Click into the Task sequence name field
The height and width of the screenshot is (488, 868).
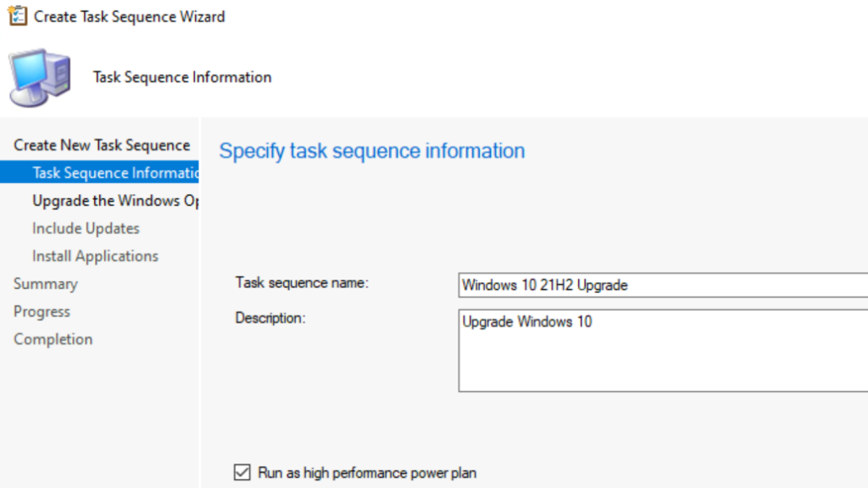[663, 286]
